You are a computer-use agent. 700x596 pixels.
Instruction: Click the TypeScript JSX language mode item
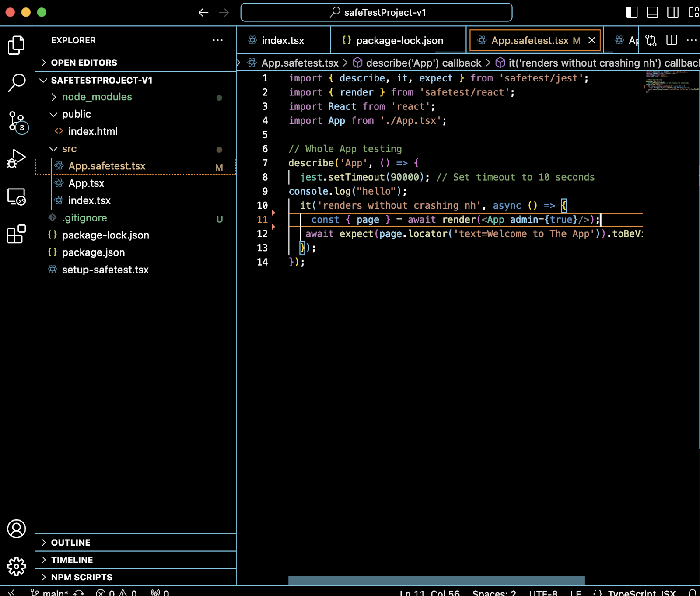(642, 592)
